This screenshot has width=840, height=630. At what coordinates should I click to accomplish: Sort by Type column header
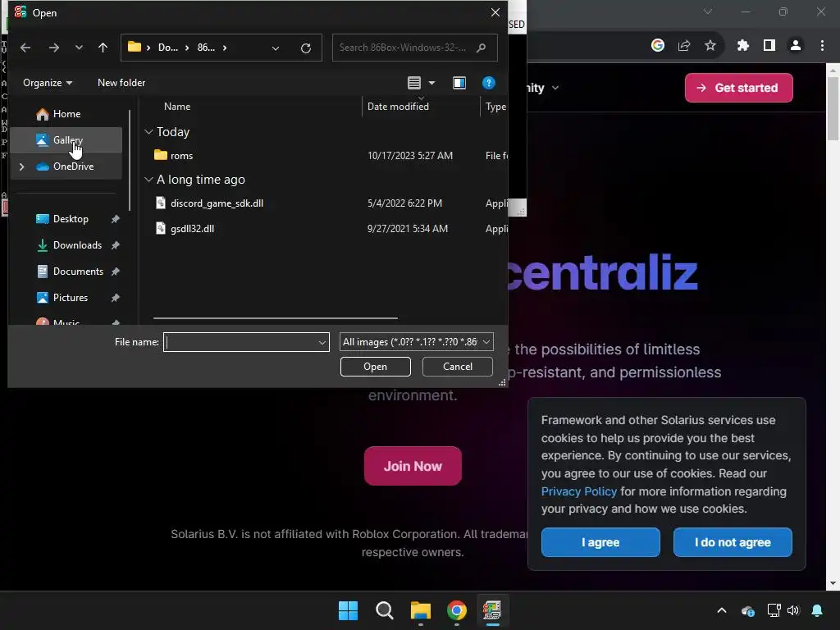tap(495, 107)
